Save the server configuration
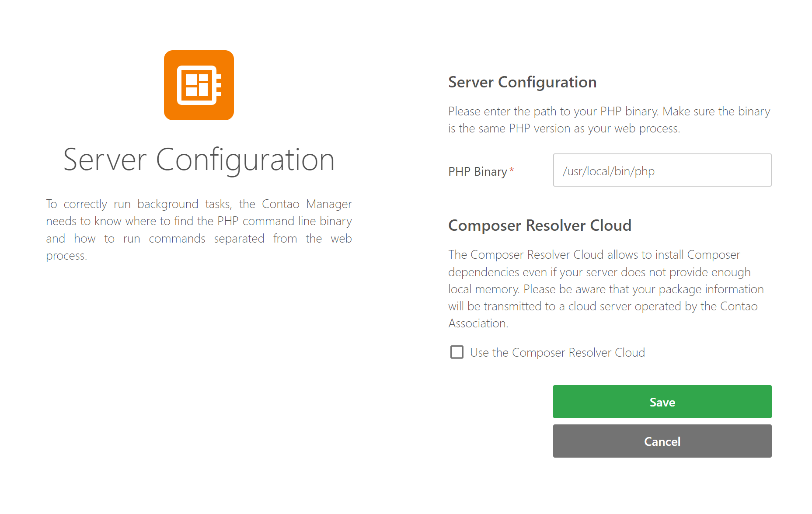This screenshot has width=812, height=514. (x=662, y=402)
